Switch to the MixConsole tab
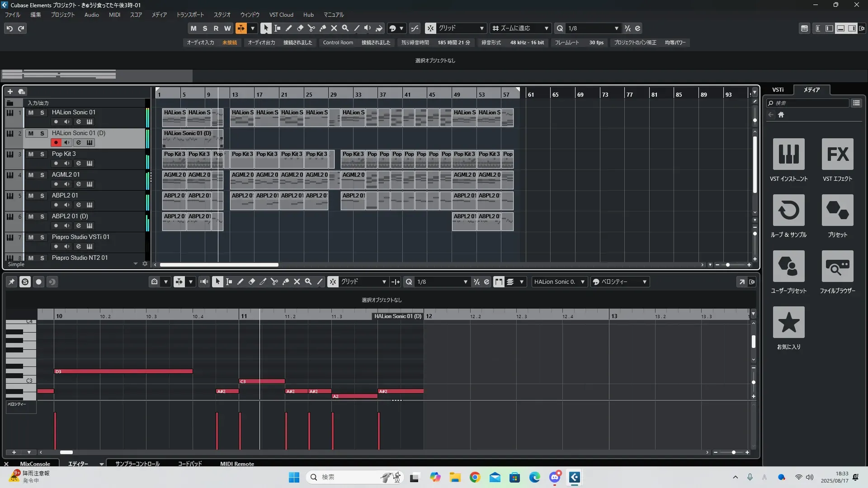The width and height of the screenshot is (868, 488). coord(35,464)
